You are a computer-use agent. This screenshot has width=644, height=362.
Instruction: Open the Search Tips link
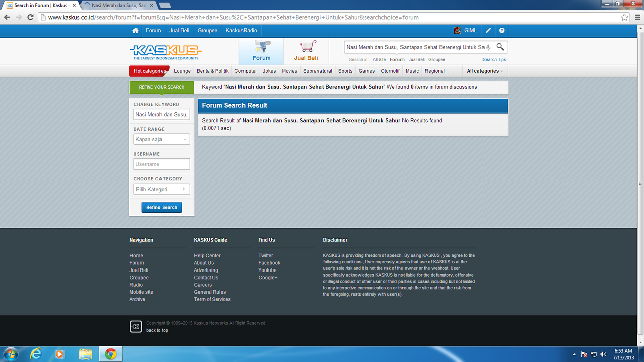pos(494,60)
